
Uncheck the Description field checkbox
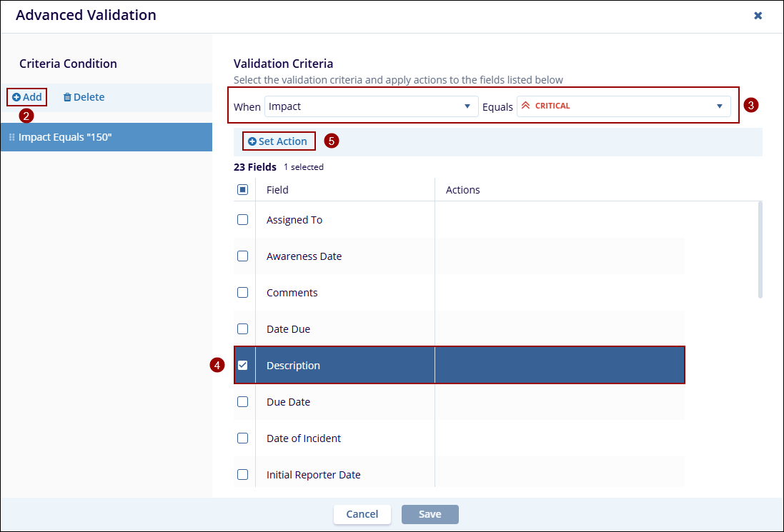point(242,365)
